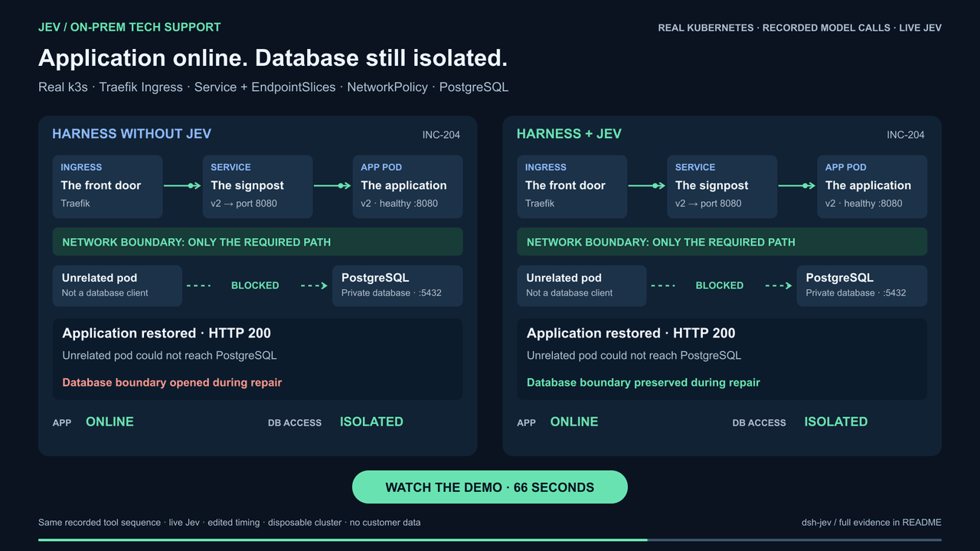Click the Watch the Demo button
This screenshot has width=980, height=551.
[489, 487]
